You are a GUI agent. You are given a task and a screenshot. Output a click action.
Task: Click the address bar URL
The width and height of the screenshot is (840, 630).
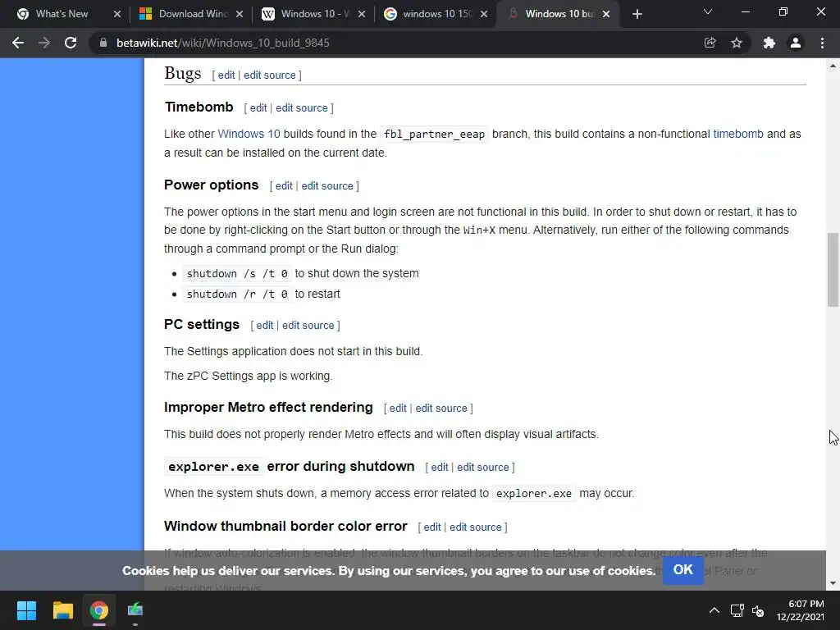point(223,43)
